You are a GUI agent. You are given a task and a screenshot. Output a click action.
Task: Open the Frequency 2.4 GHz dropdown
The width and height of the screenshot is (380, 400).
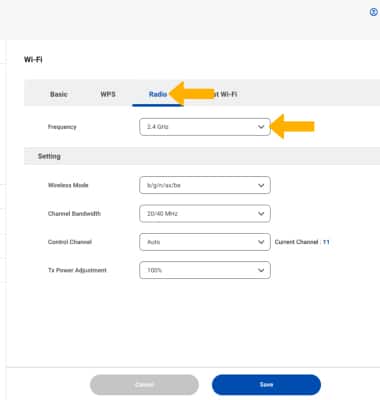(205, 127)
